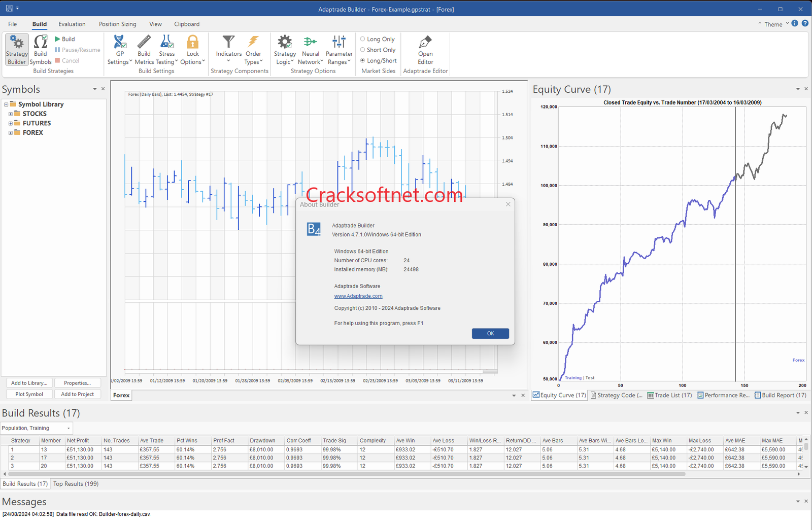Image resolution: width=812 pixels, height=530 pixels.
Task: Open the Indicators list
Action: coord(229,50)
